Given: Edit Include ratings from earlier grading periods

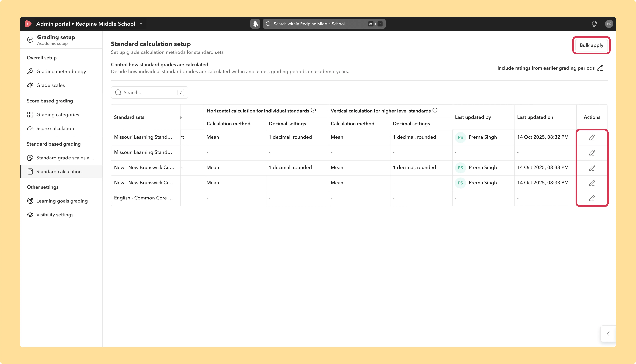Looking at the screenshot, I should pyautogui.click(x=600, y=68).
